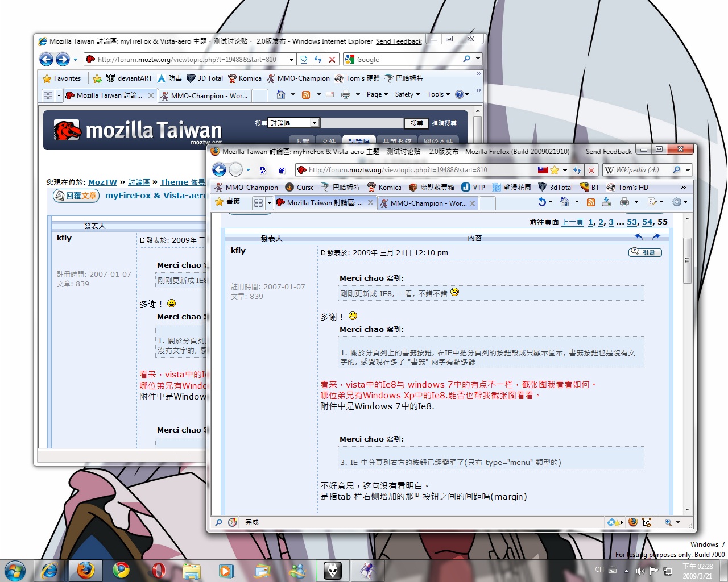Click the undo closed tab icon in Firefox
Screen dimensions: 728x582
(542, 202)
